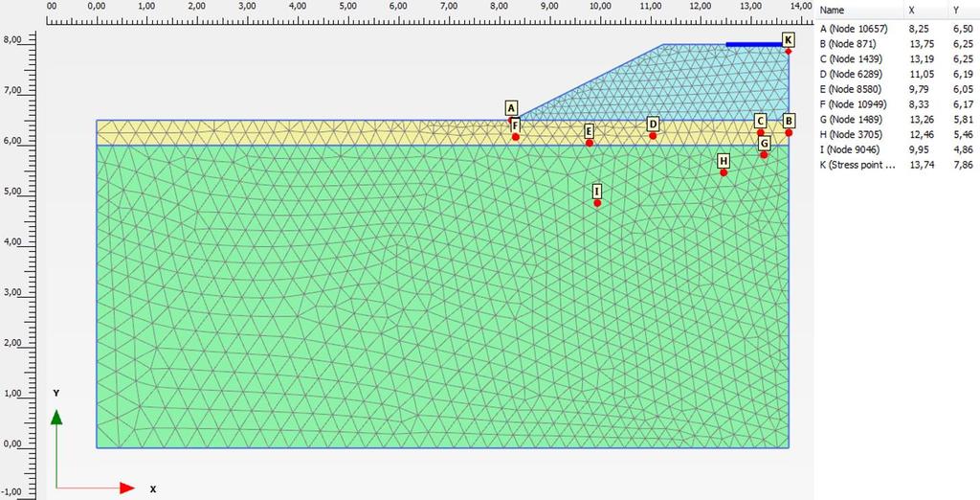Select row G (Node 1489)
The width and height of the screenshot is (980, 500).
(898, 119)
